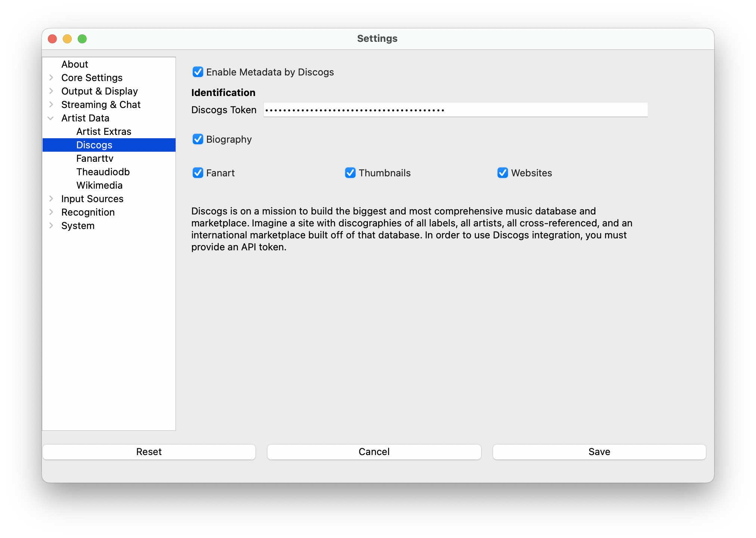Expand the System section chevron
756x538 pixels.
pyautogui.click(x=51, y=226)
